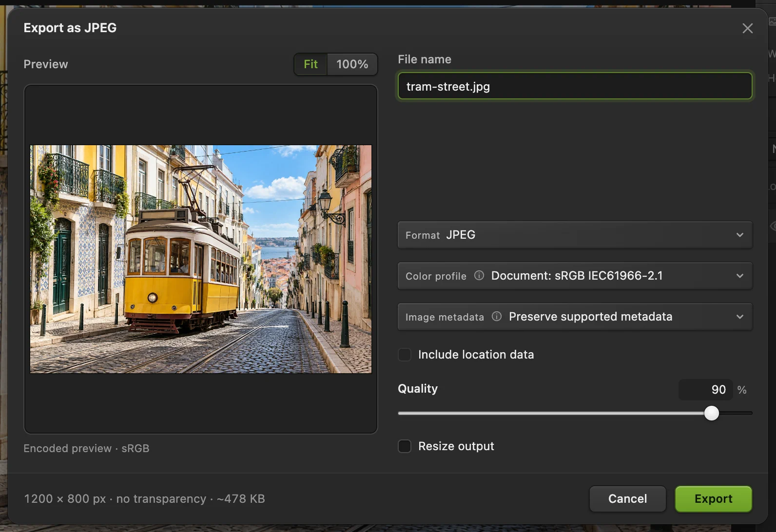
Task: Switch preview zoom to 100%
Action: [x=352, y=64]
